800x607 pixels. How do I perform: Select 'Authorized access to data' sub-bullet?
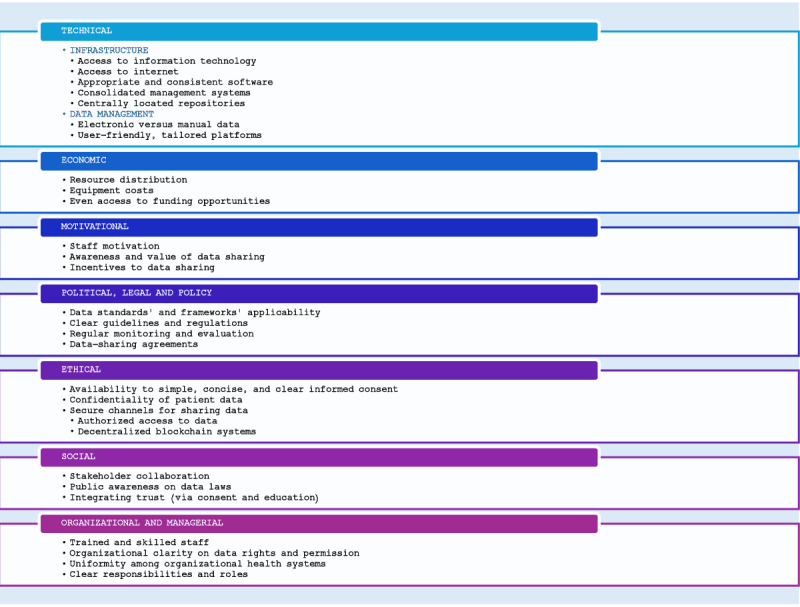147,421
